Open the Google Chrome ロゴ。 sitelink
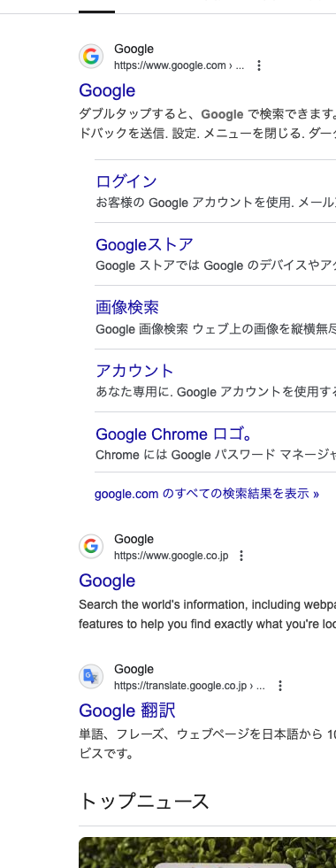The width and height of the screenshot is (336, 868). (x=174, y=434)
